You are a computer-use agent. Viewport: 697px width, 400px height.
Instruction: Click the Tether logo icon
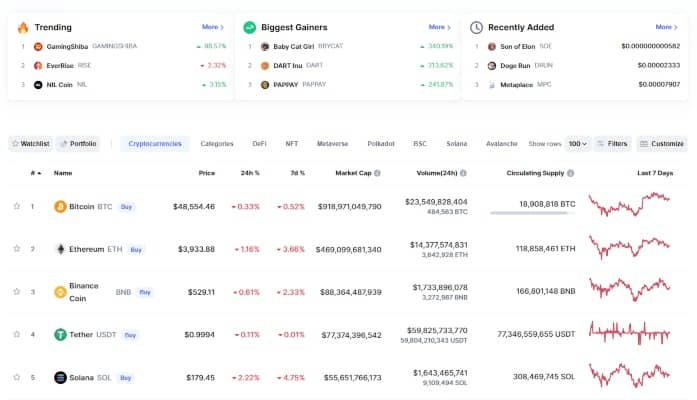point(60,334)
